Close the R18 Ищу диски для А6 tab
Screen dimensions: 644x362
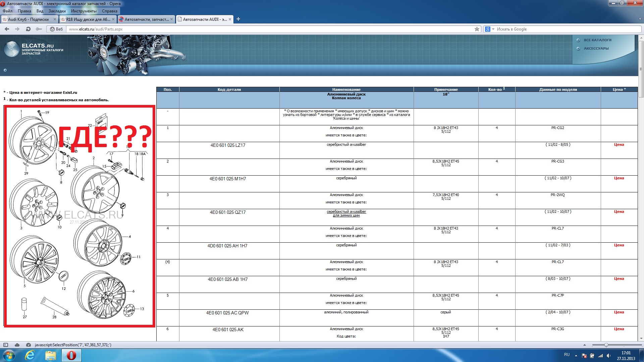113,19
